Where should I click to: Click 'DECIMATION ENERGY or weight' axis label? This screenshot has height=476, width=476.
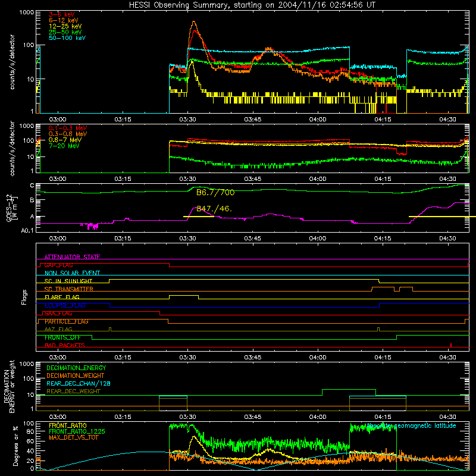coord(9,386)
